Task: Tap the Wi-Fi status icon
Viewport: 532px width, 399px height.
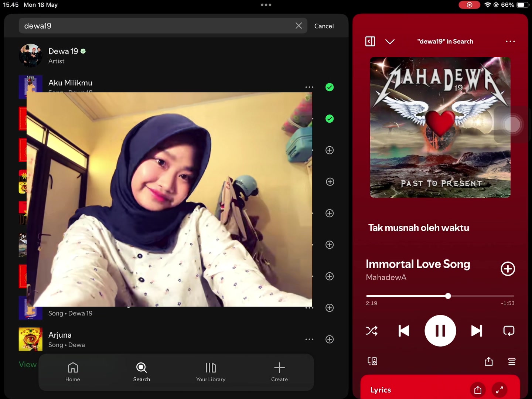Action: 488,5
